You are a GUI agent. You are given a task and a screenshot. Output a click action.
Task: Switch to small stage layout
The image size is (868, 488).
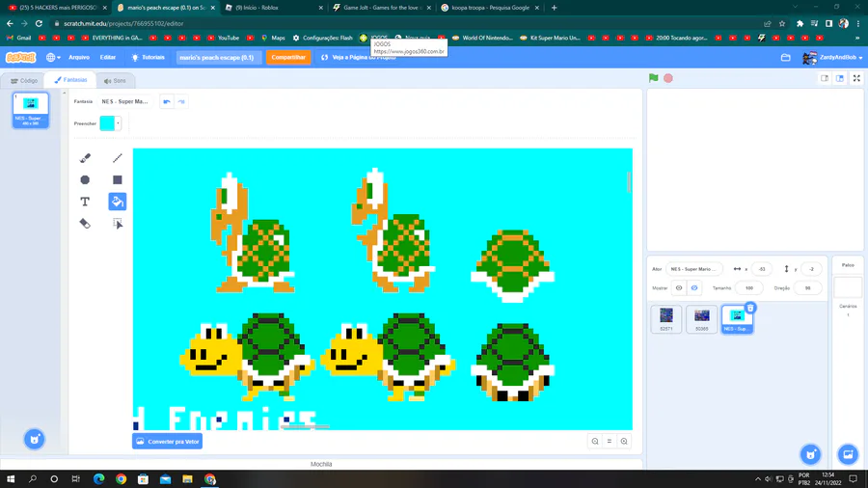(825, 78)
